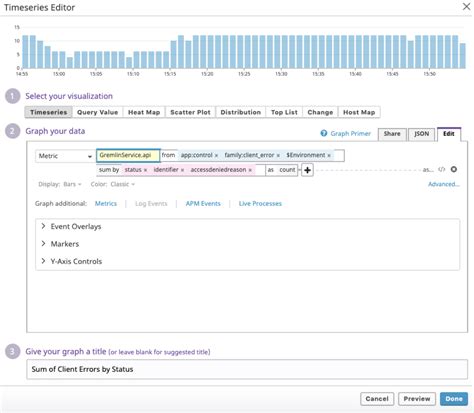Click the empty space in the from filter field
Screen dimensions: 474x413
tap(338, 156)
